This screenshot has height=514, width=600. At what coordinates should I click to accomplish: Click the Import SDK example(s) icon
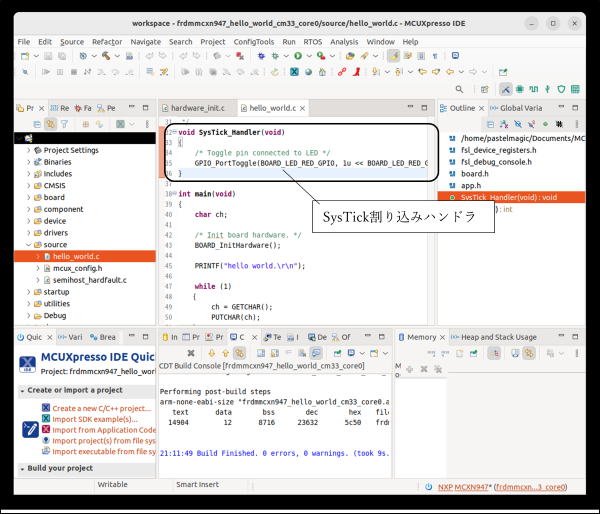click(46, 418)
